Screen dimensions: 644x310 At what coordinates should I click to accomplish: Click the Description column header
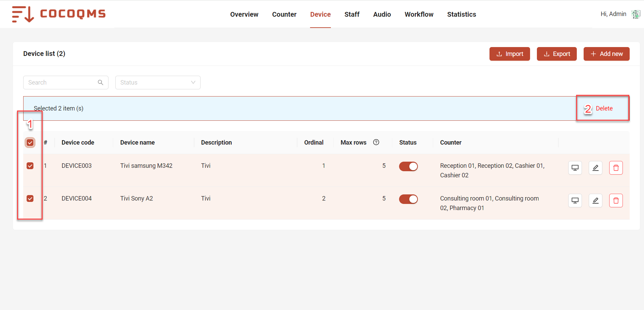tap(216, 143)
